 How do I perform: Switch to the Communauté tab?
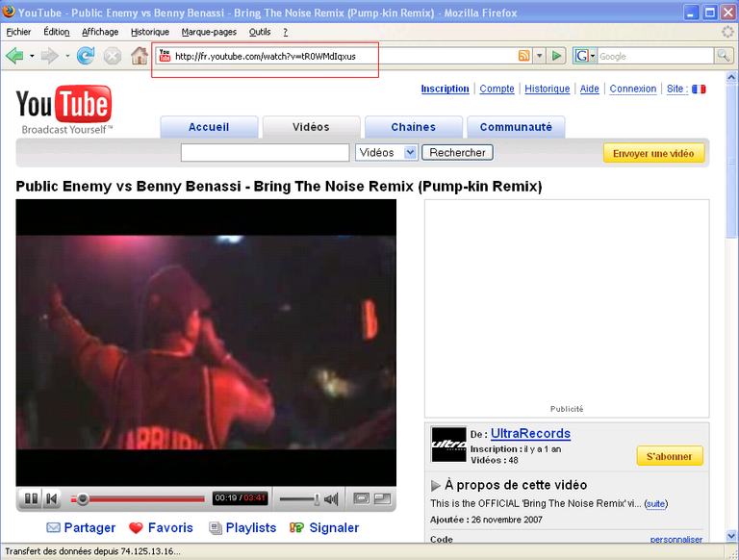click(516, 127)
